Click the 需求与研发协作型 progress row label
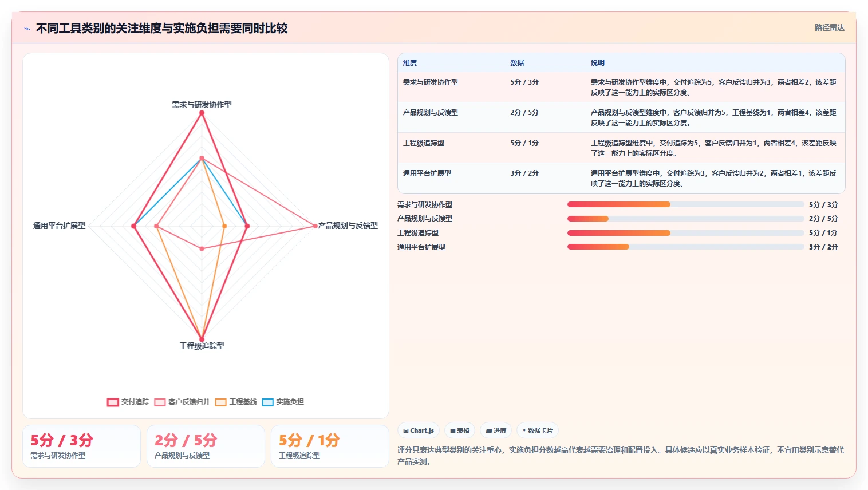 (x=425, y=205)
